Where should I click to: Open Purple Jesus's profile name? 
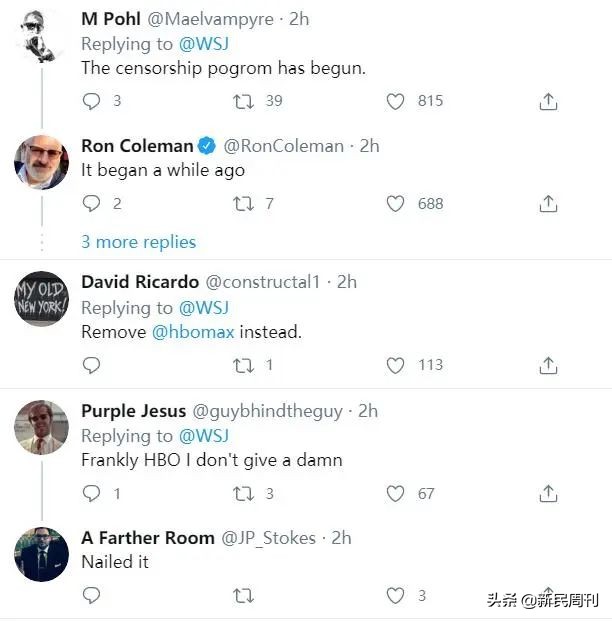133,411
